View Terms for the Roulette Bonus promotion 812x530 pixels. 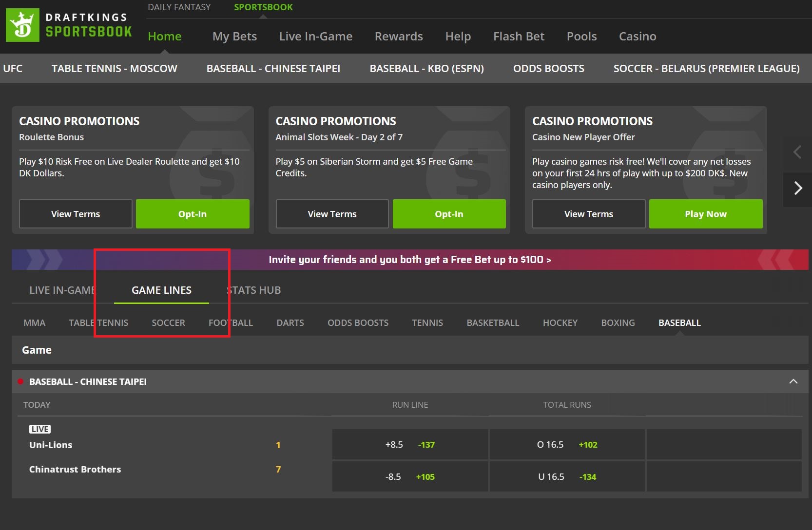point(76,214)
